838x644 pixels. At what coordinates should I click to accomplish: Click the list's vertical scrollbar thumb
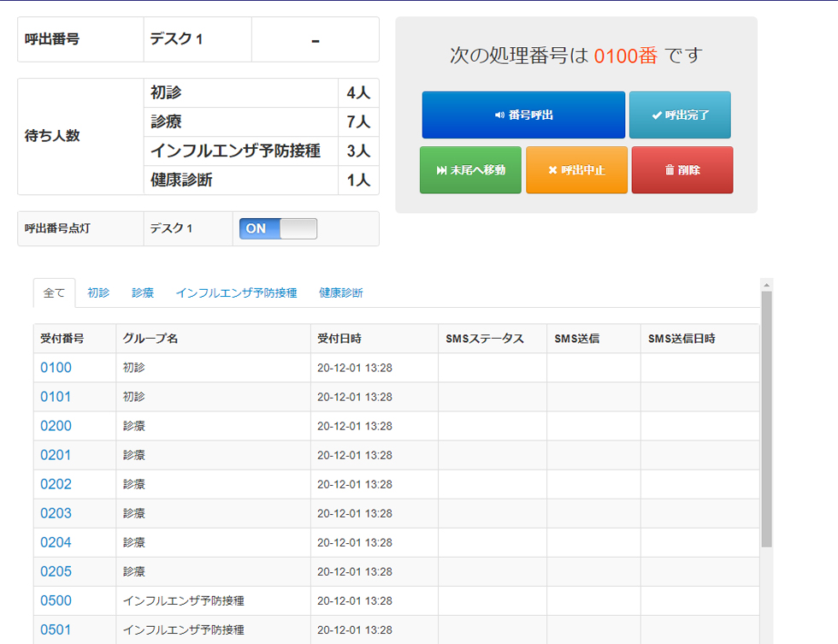[x=766, y=420]
